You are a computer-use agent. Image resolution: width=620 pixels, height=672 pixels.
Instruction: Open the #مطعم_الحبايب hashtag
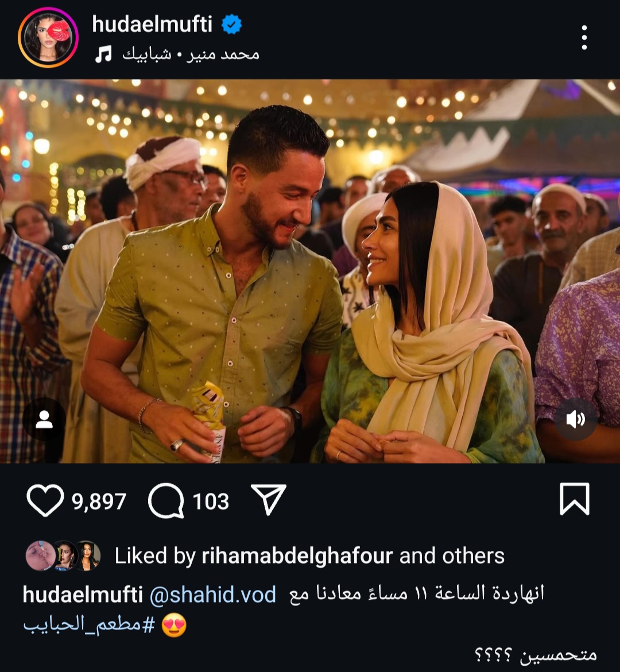[89, 625]
